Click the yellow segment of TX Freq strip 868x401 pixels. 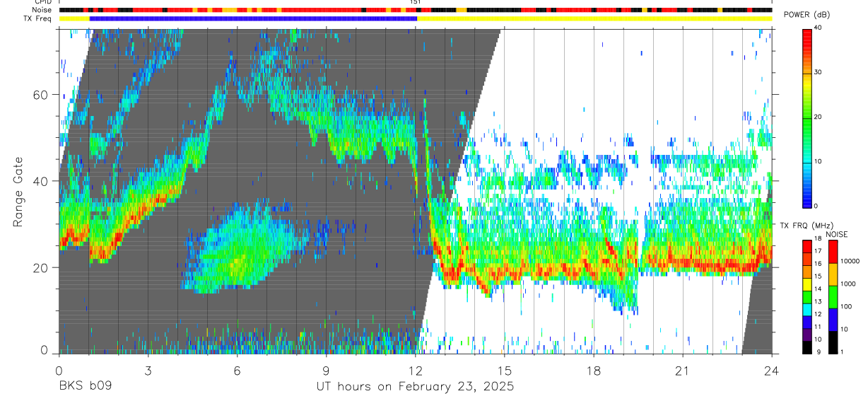(x=594, y=18)
